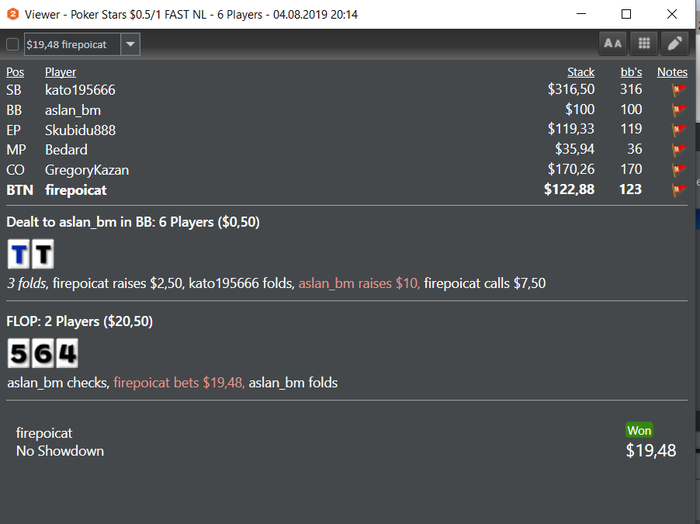
Task: Open notes flag for kato195666
Action: pos(679,90)
